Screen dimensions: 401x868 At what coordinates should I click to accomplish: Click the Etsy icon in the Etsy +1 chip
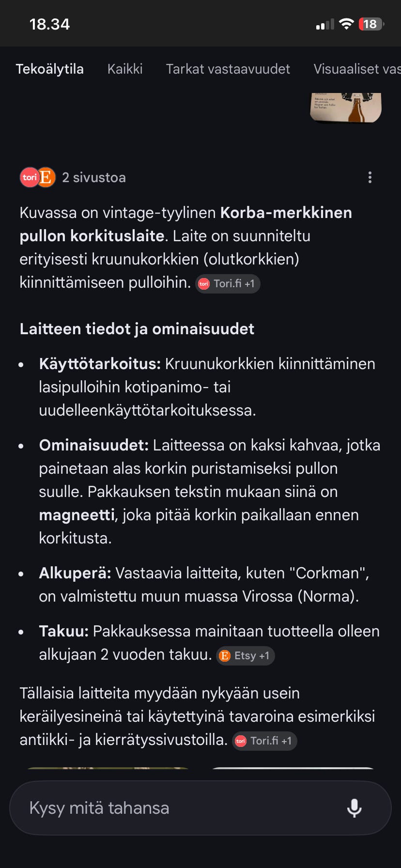225,655
